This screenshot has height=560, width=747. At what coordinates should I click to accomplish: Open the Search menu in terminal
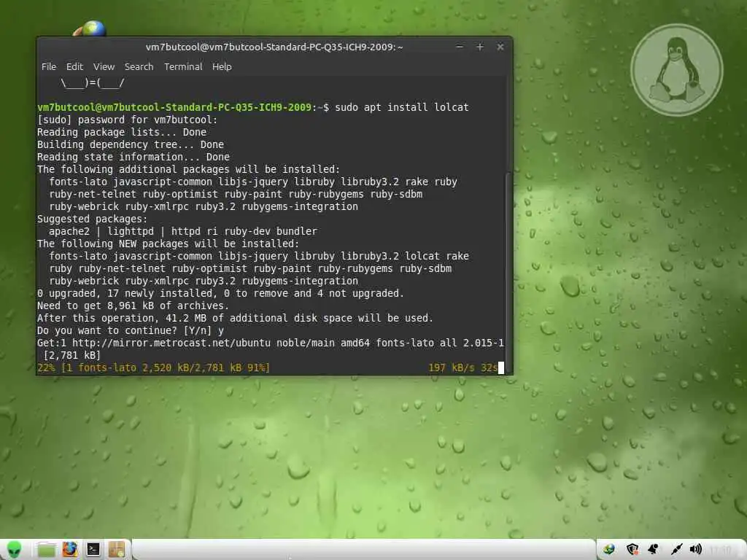pyautogui.click(x=139, y=66)
